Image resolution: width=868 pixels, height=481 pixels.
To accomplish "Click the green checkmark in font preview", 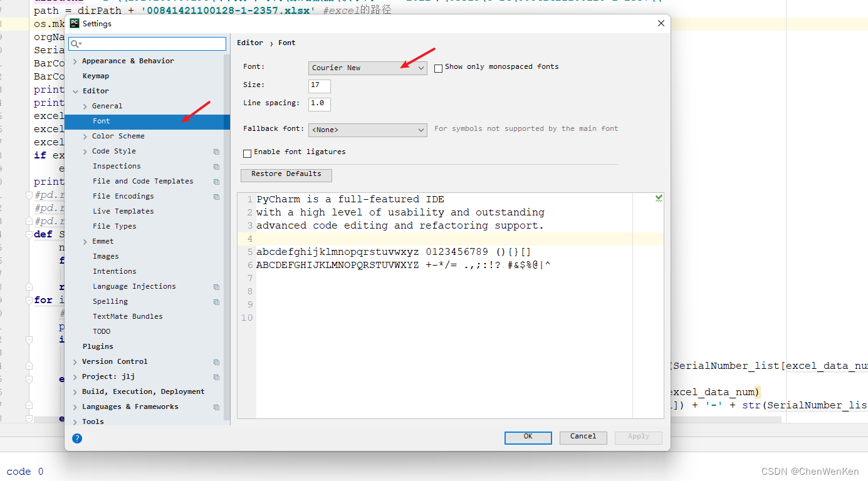I will [x=659, y=198].
